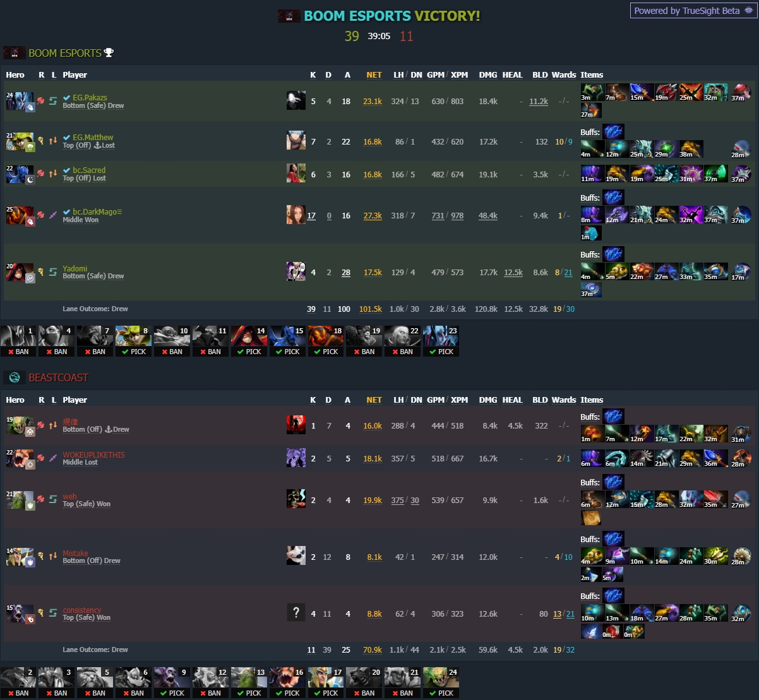
Task: Sort by NET column header in Boom table
Action: click(x=374, y=74)
